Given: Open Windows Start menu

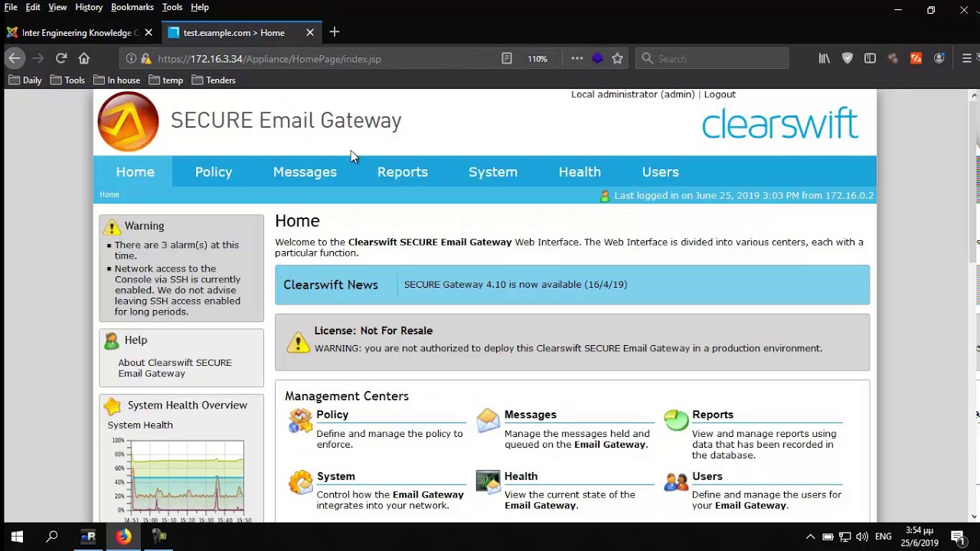Looking at the screenshot, I should coord(17,536).
